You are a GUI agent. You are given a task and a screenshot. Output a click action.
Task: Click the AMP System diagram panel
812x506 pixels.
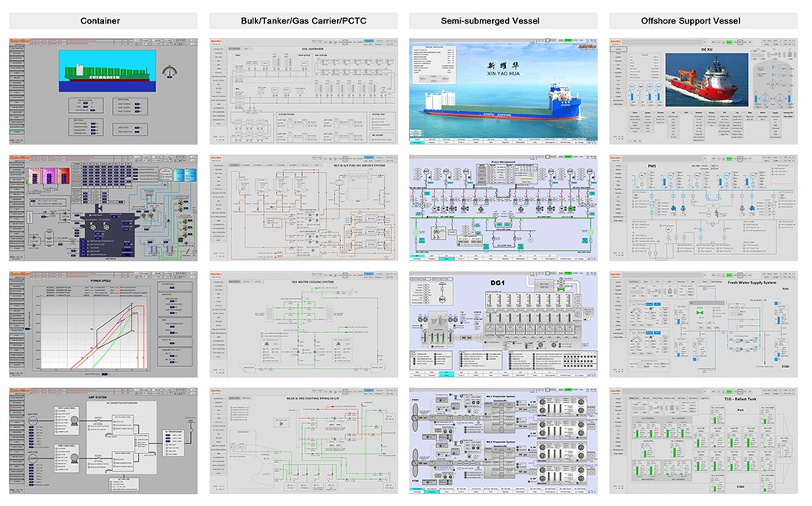pos(104,443)
